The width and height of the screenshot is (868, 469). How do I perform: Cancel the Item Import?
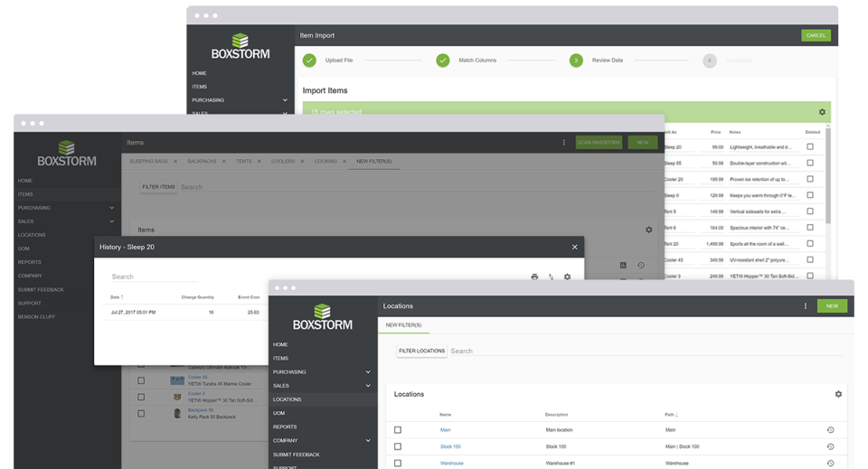point(816,35)
